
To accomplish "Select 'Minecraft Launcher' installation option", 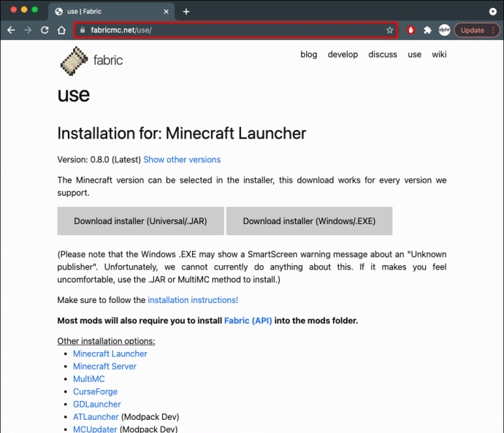I will (x=110, y=353).
